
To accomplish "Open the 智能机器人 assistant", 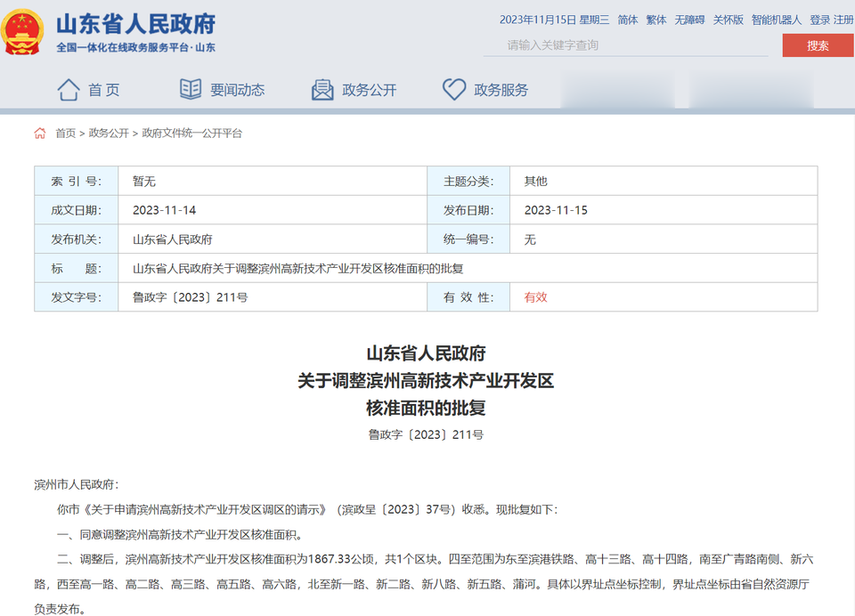I will pyautogui.click(x=777, y=20).
